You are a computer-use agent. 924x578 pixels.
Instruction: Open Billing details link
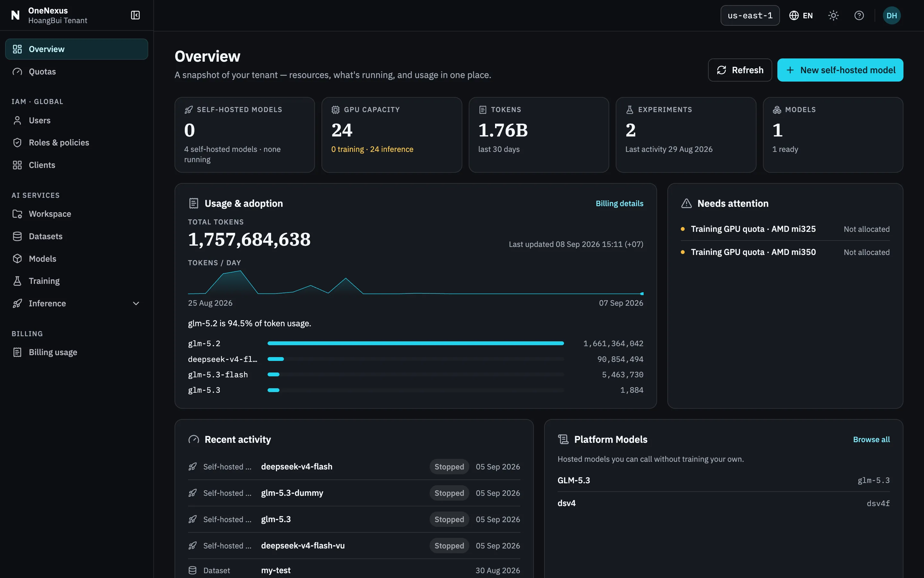[619, 203]
